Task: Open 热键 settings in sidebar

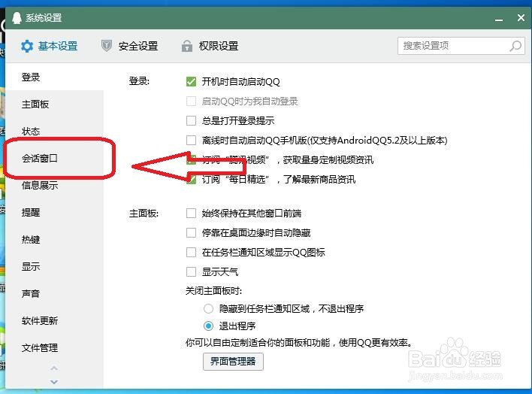Action: tap(54, 239)
